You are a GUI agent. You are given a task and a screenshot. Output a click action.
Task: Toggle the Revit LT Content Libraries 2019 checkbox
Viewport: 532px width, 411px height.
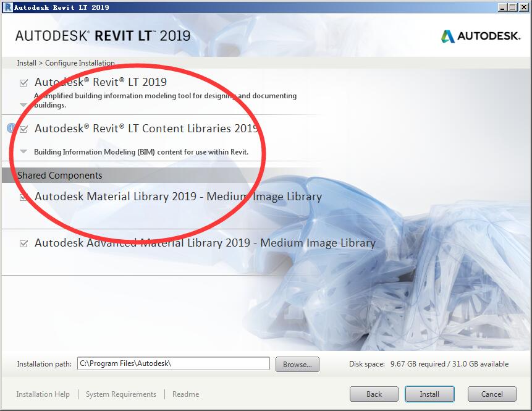click(23, 129)
